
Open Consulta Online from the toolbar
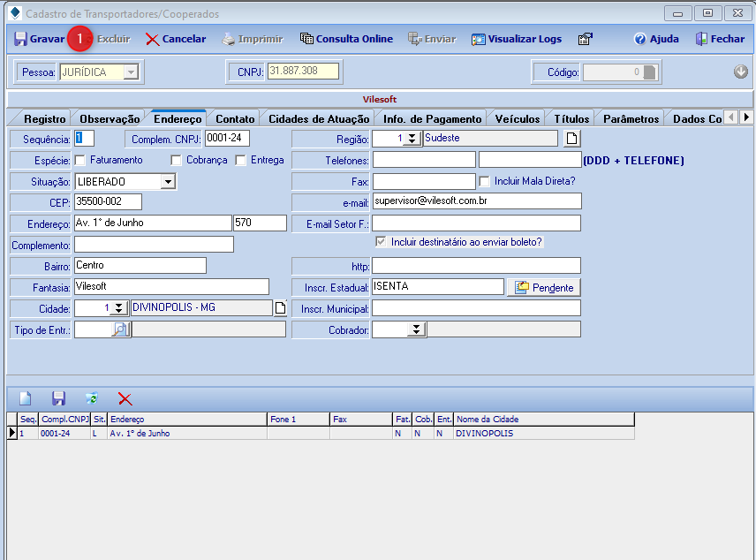[346, 39]
